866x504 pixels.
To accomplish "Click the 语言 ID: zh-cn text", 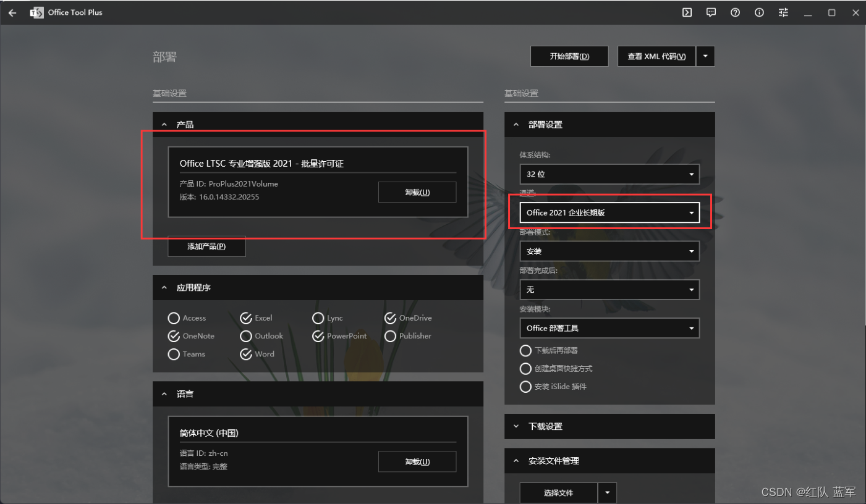I will [x=204, y=453].
